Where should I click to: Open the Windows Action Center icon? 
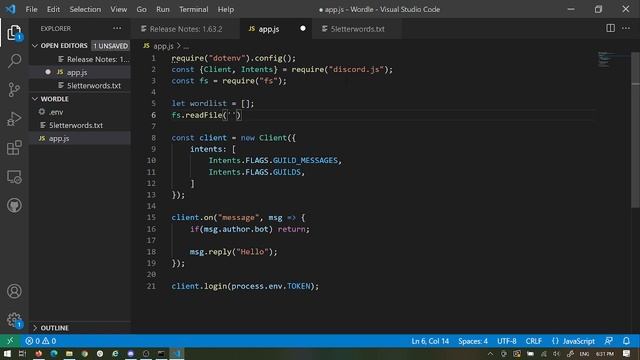click(627, 353)
